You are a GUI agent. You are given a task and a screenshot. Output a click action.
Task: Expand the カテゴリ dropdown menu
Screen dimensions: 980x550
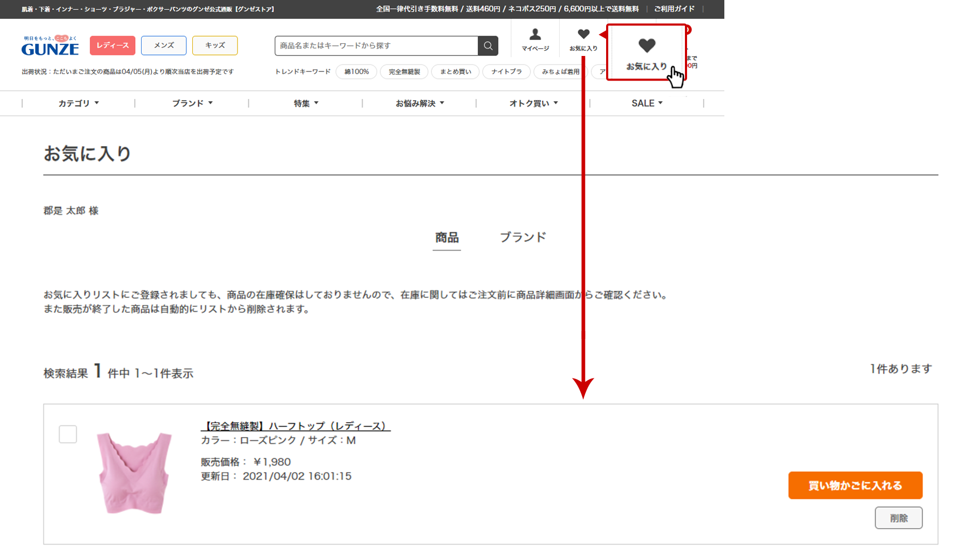(78, 103)
